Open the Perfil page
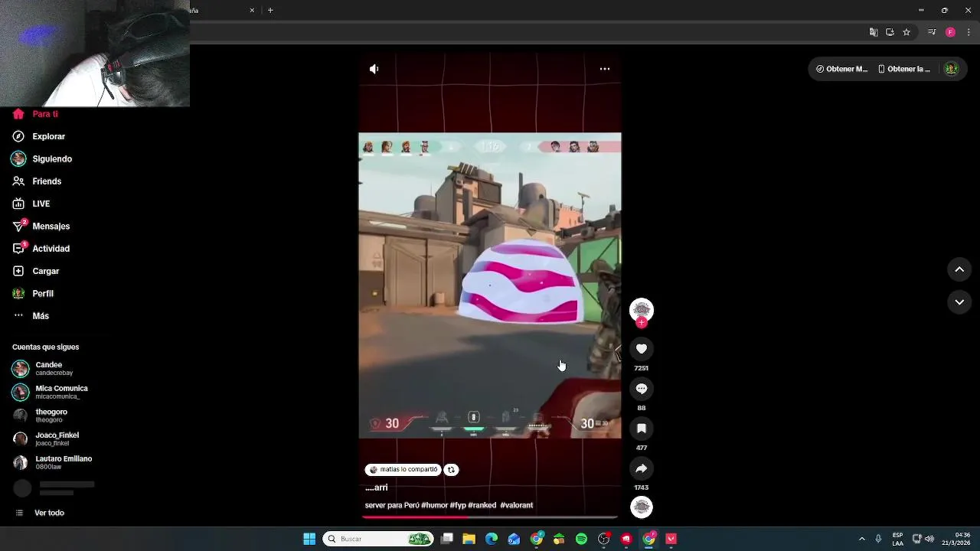This screenshot has height=551, width=980. click(32, 293)
